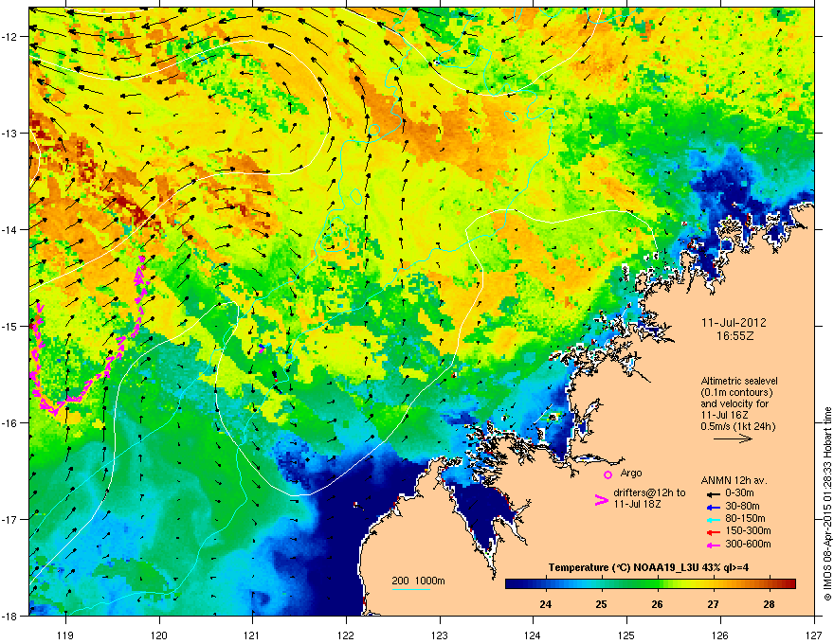This screenshot has width=834, height=644.
Task: Click the longitude axis label 127
Action: 814,635
